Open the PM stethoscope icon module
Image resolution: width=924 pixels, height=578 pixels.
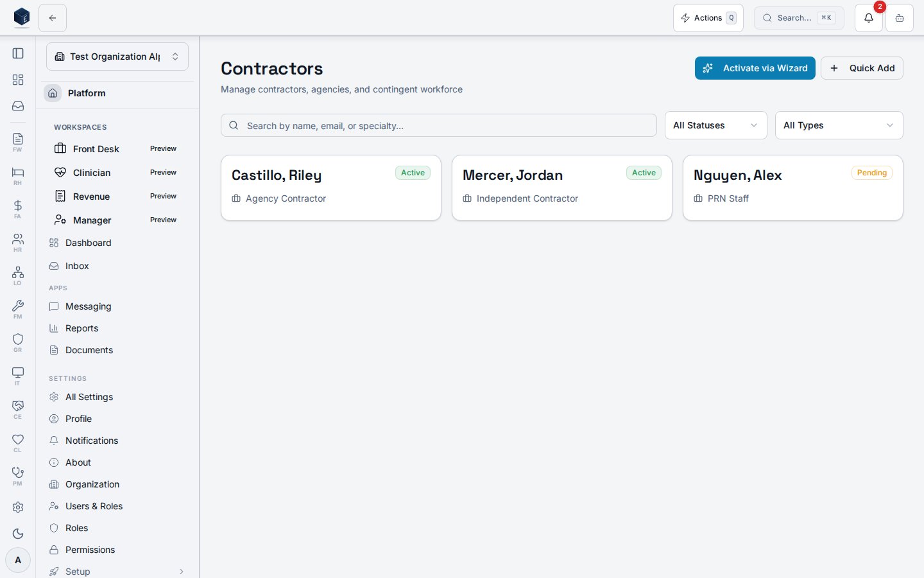pos(18,476)
